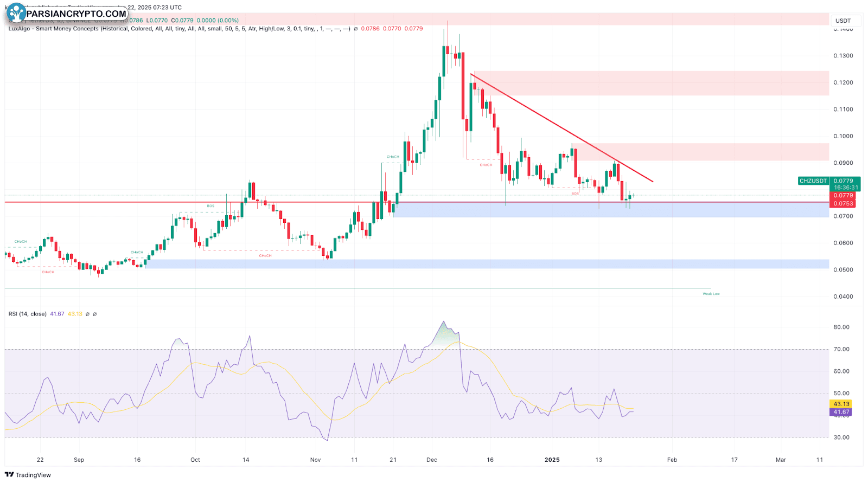Image resolution: width=868 pixels, height=483 pixels.
Task: Click the C0.0779 close value in top legend
Action: click(x=182, y=21)
